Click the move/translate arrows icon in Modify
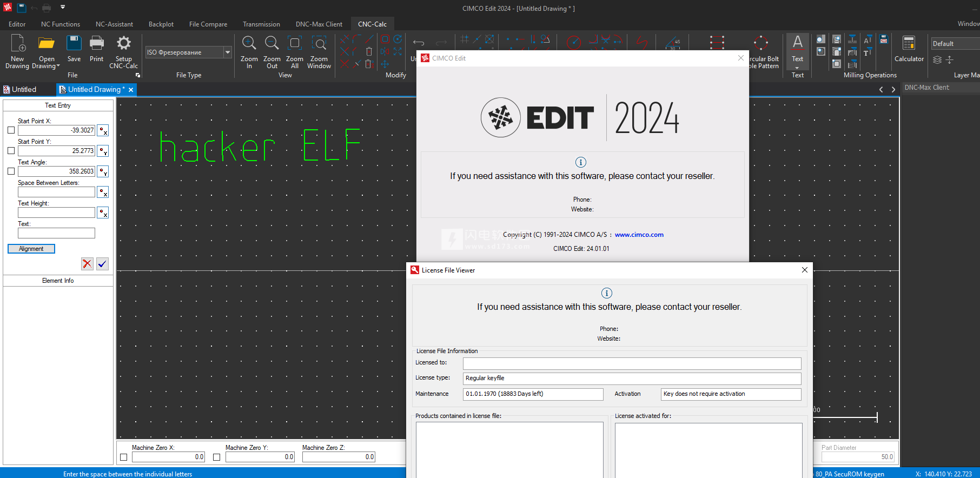 click(385, 64)
